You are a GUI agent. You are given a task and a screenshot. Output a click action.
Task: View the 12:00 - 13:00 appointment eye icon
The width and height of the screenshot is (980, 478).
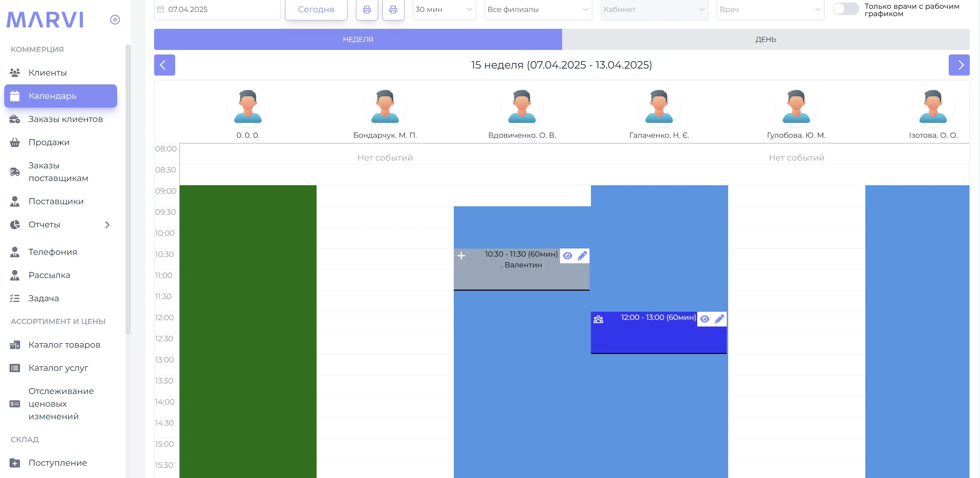click(x=705, y=319)
